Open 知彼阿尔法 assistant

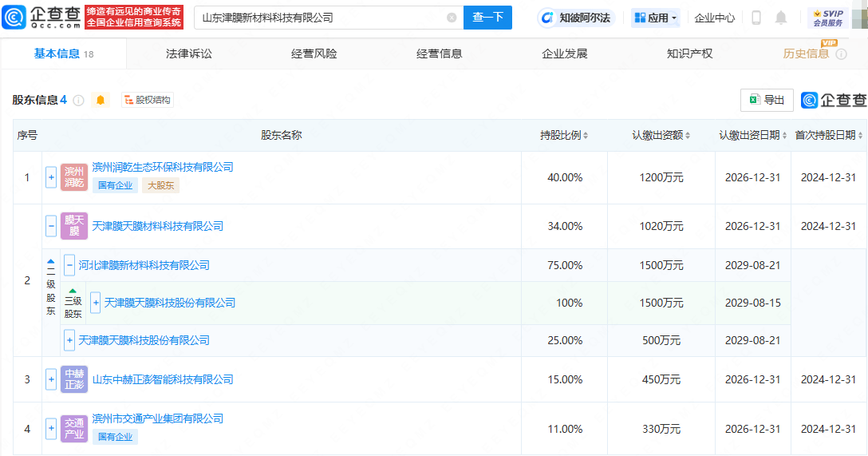pyautogui.click(x=576, y=18)
